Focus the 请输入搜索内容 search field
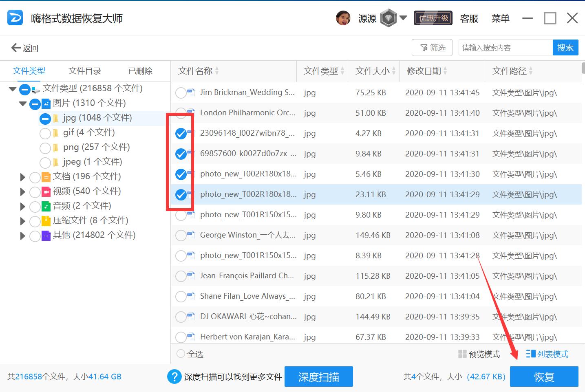 (506, 48)
